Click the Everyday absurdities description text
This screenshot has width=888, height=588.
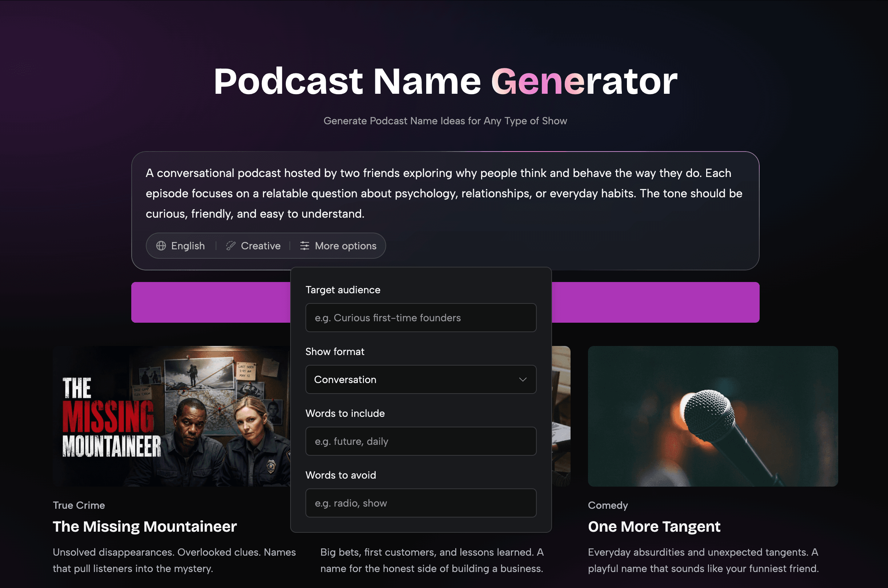[703, 560]
